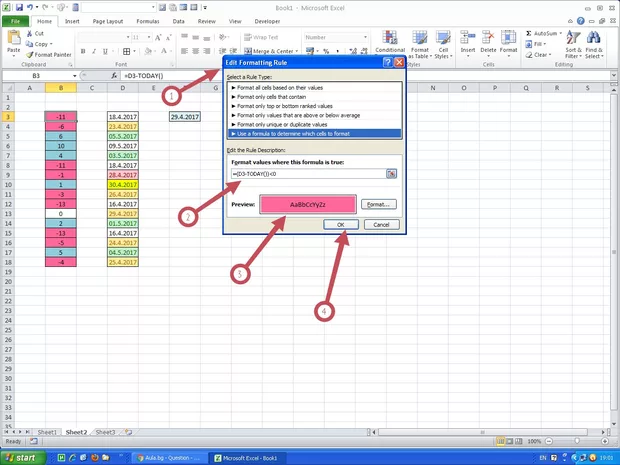Image resolution: width=620 pixels, height=465 pixels.
Task: Toggle Wrap Text
Action: click(x=261, y=37)
